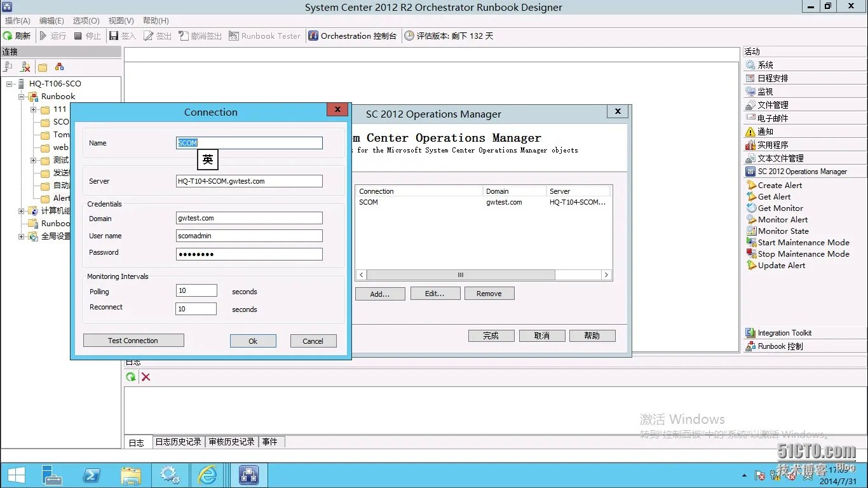The width and height of the screenshot is (868, 488).
Task: Click 完成 in Operations Manager dialog
Action: coord(491,335)
